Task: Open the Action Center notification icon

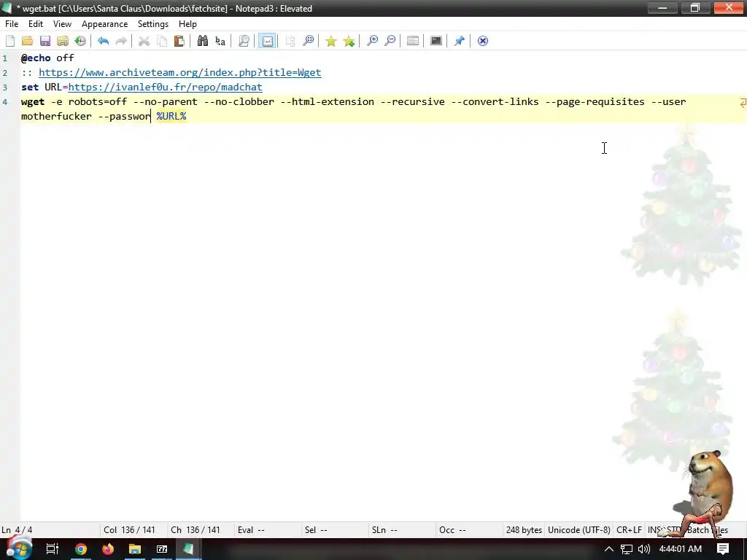Action: 723,549
